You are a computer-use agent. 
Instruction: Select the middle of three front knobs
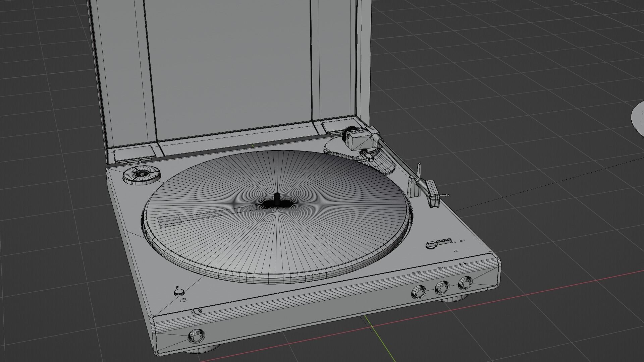pos(442,287)
